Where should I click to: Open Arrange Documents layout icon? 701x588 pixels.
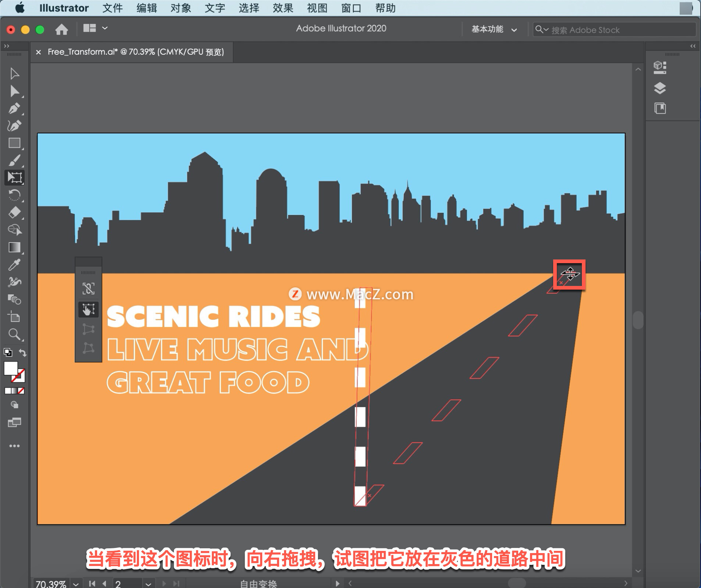89,28
